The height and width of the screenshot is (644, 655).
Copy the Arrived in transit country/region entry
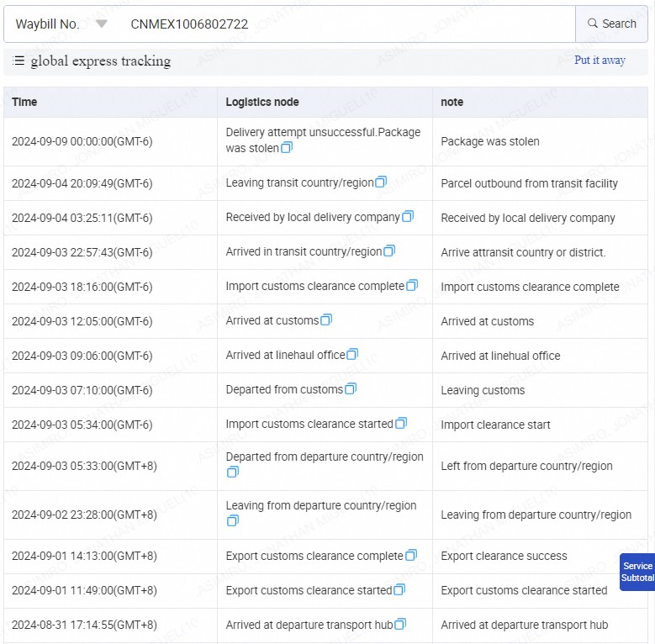tap(389, 251)
